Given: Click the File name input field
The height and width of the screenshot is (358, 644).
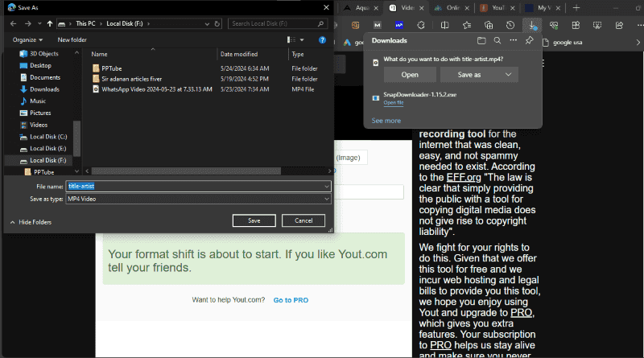Looking at the screenshot, I should 197,187.
